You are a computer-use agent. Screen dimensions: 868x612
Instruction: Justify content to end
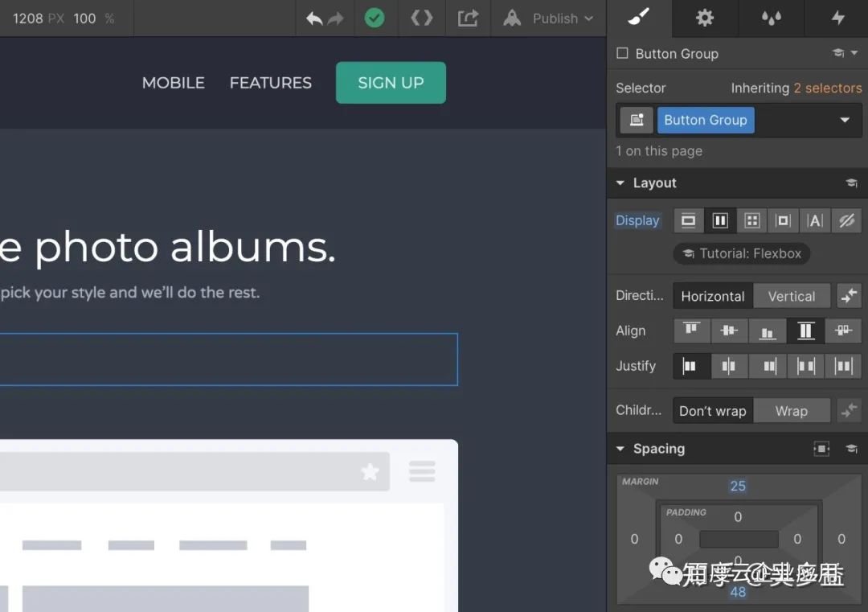click(768, 366)
